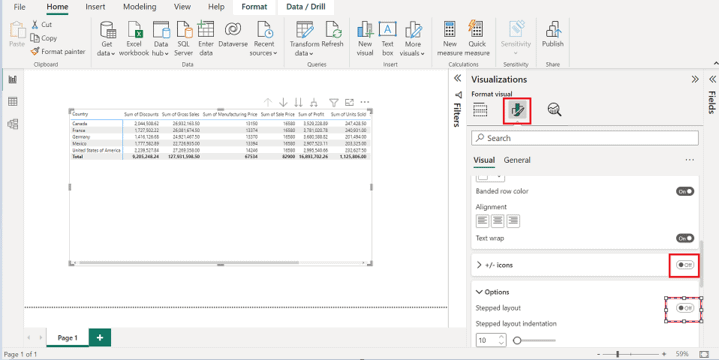The width and height of the screenshot is (719, 360).
Task: Click expand all down one level icon
Action: click(314, 102)
